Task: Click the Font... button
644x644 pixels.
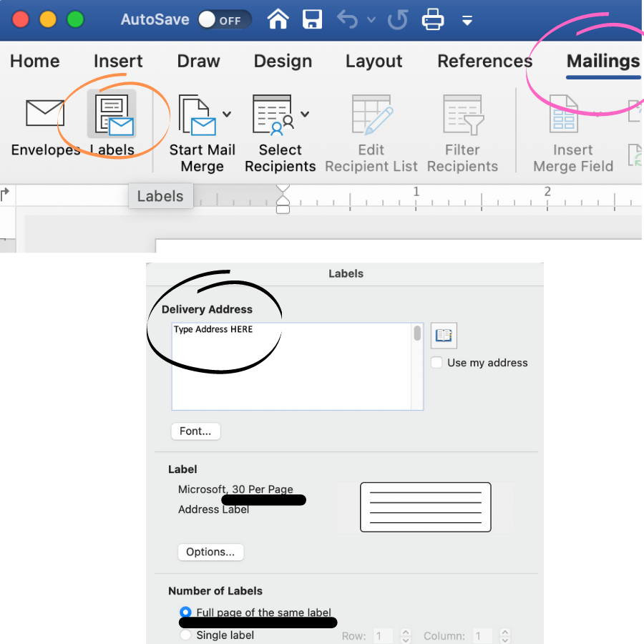Action: click(195, 431)
